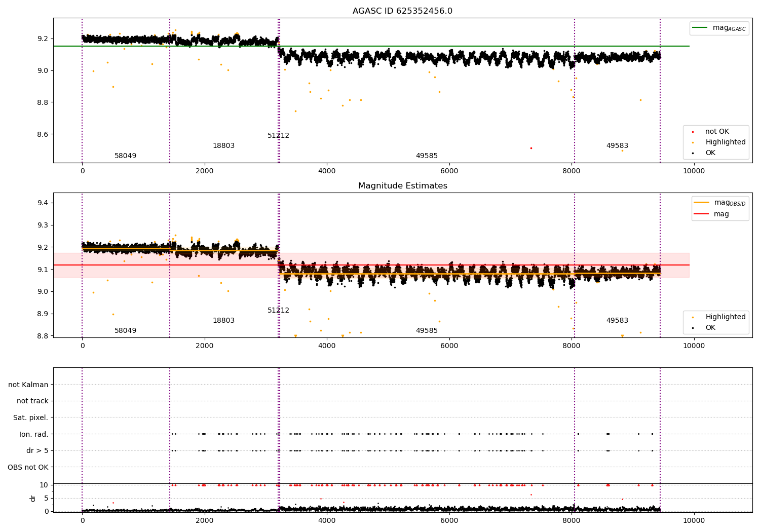Click y-axis tick 10 on the dr axis
760x532 pixels.
point(44,485)
